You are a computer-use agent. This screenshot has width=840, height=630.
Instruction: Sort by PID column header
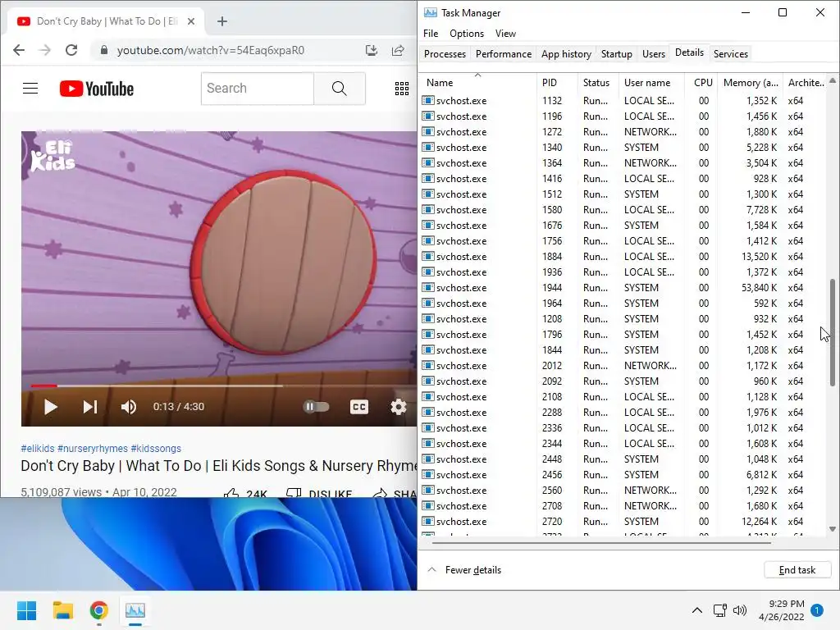[x=557, y=83]
